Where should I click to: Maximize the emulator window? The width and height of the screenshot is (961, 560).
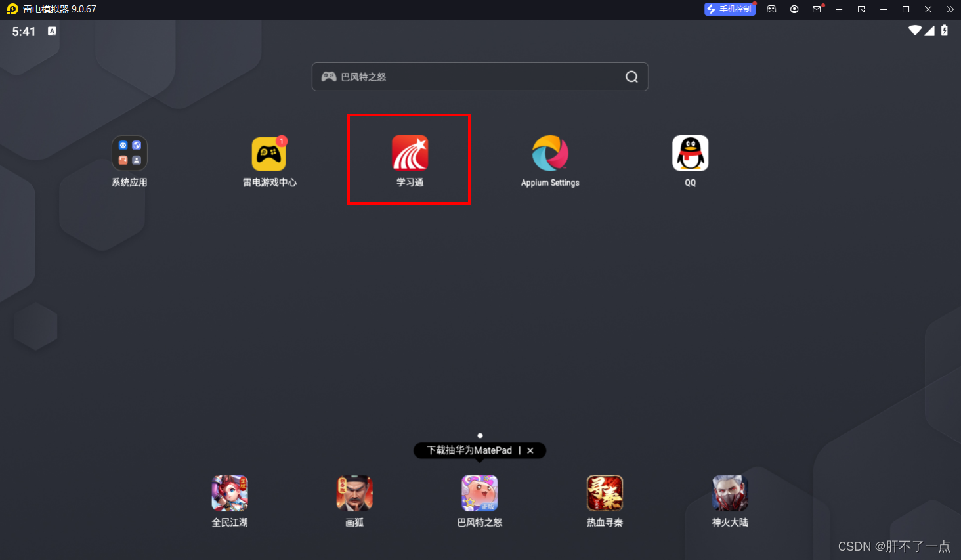point(906,9)
